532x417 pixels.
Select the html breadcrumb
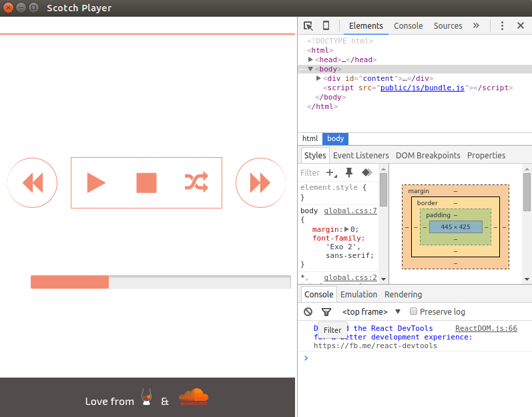[x=310, y=138]
